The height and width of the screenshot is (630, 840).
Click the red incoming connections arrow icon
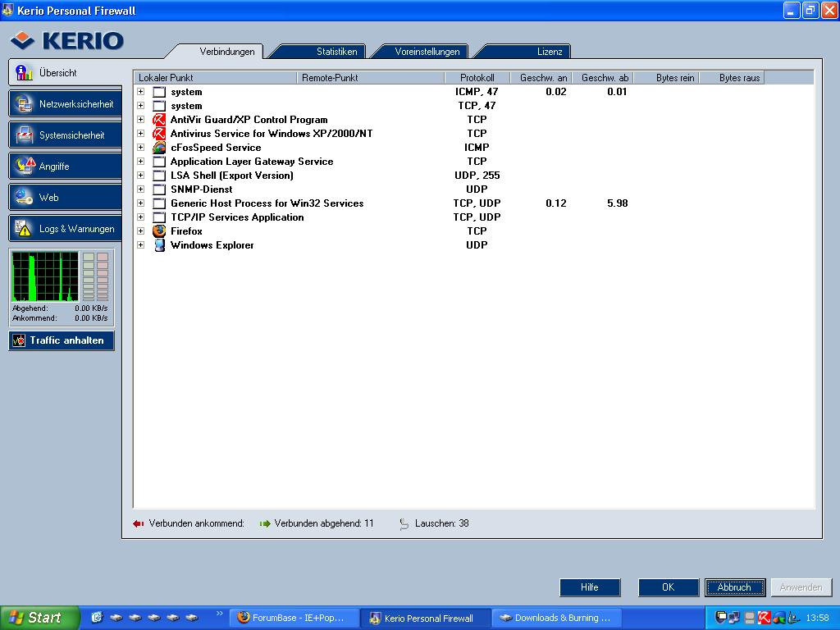138,523
